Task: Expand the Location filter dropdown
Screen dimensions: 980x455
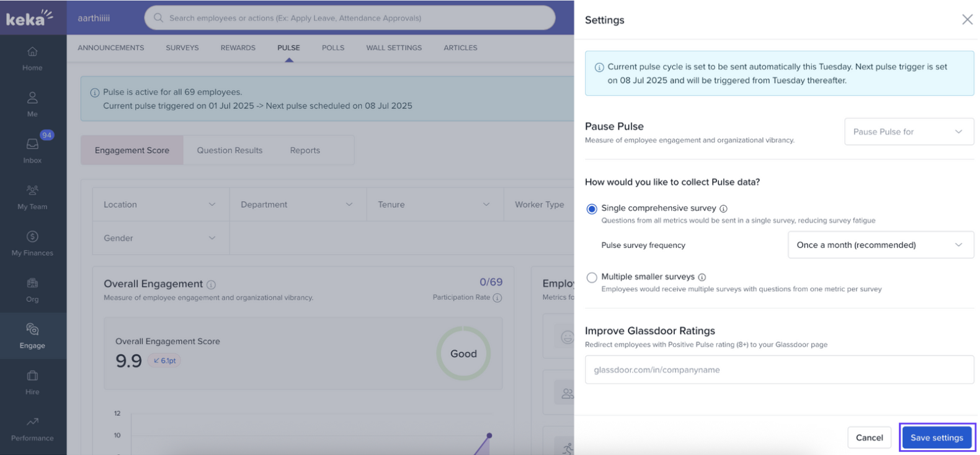Action: 160,205
